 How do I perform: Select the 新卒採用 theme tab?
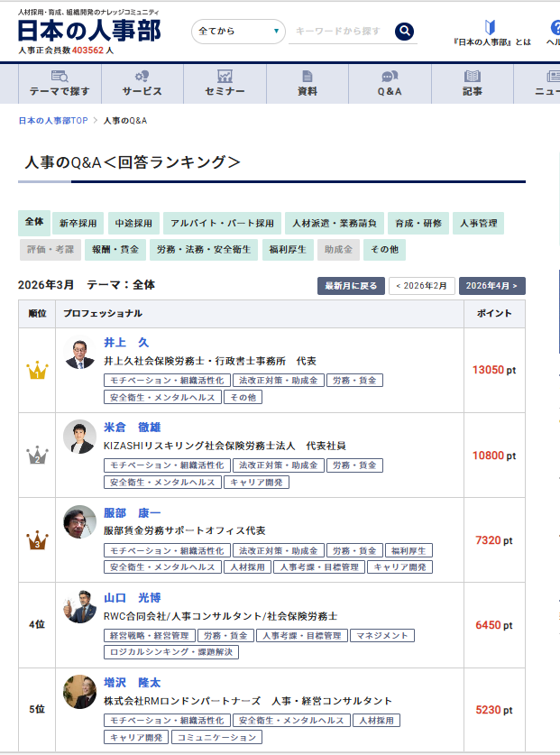click(78, 224)
